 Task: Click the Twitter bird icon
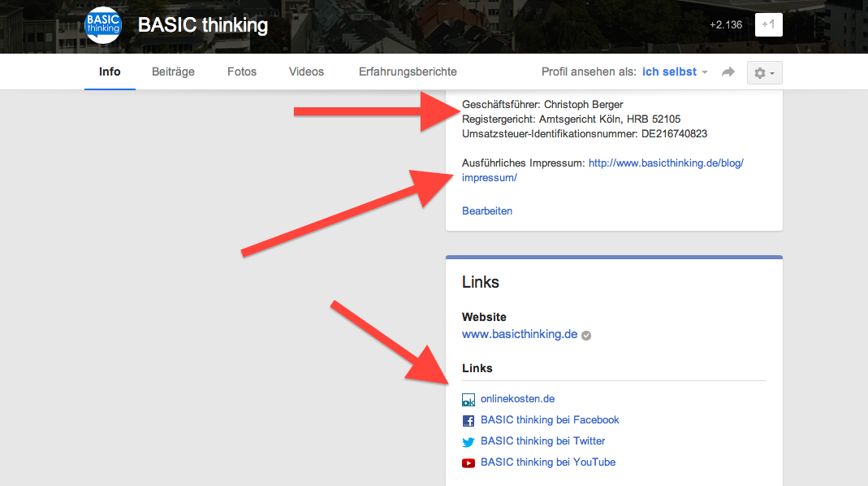(469, 441)
